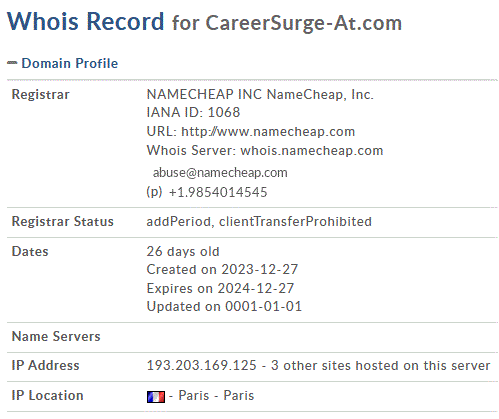Click the minus icon beside Domain Profile
This screenshot has width=499, height=419.
pos(12,63)
